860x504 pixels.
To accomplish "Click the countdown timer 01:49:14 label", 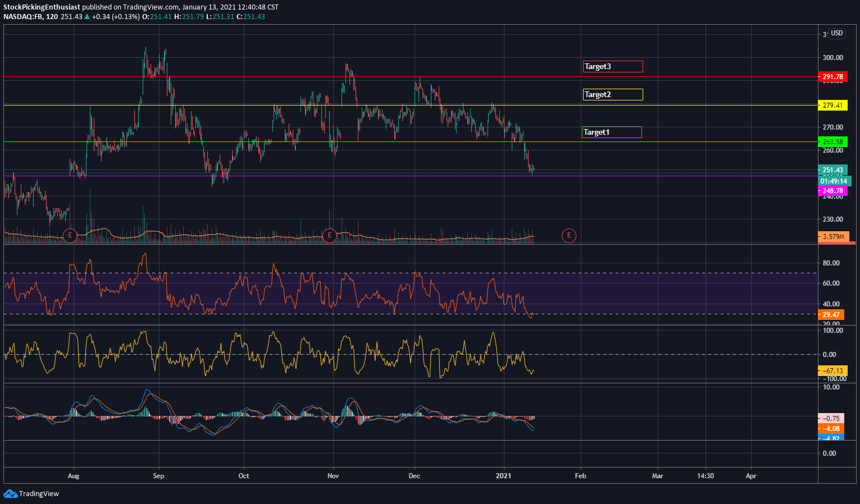I will [835, 181].
